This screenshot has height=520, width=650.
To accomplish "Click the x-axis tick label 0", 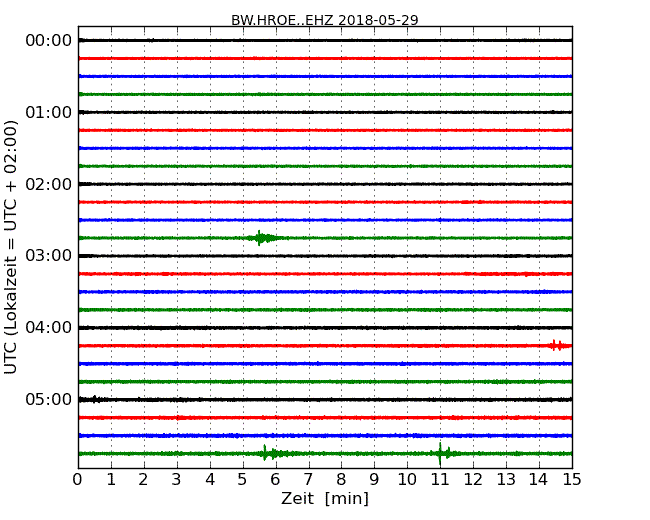I will 78,480.
